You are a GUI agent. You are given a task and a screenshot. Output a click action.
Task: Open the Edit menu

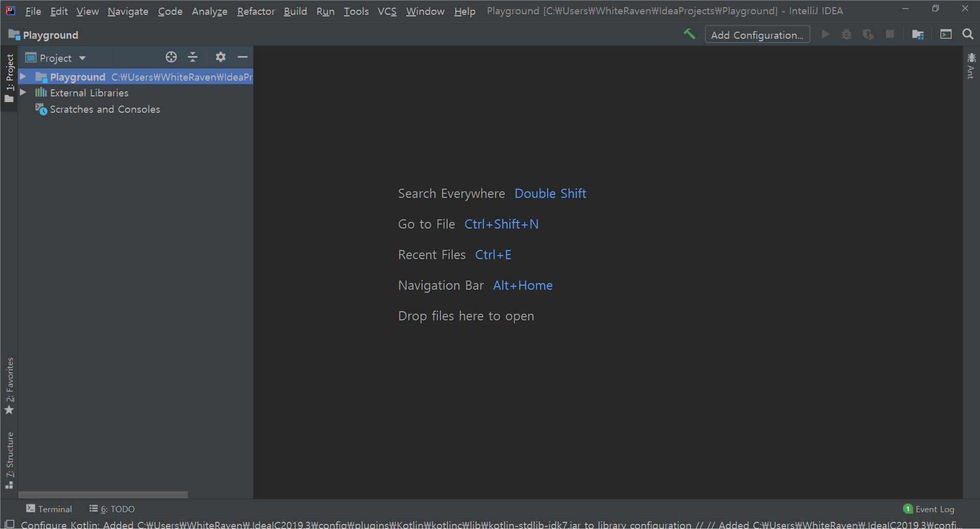(x=59, y=11)
